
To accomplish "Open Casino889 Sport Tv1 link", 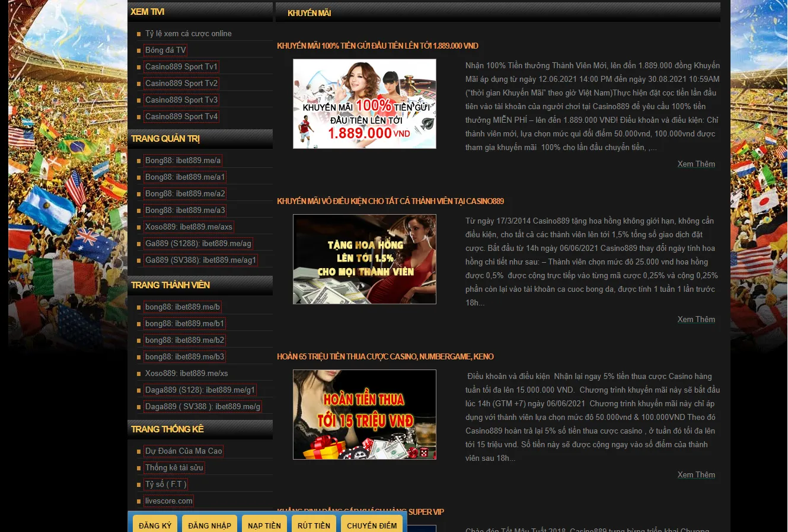I will [x=181, y=67].
